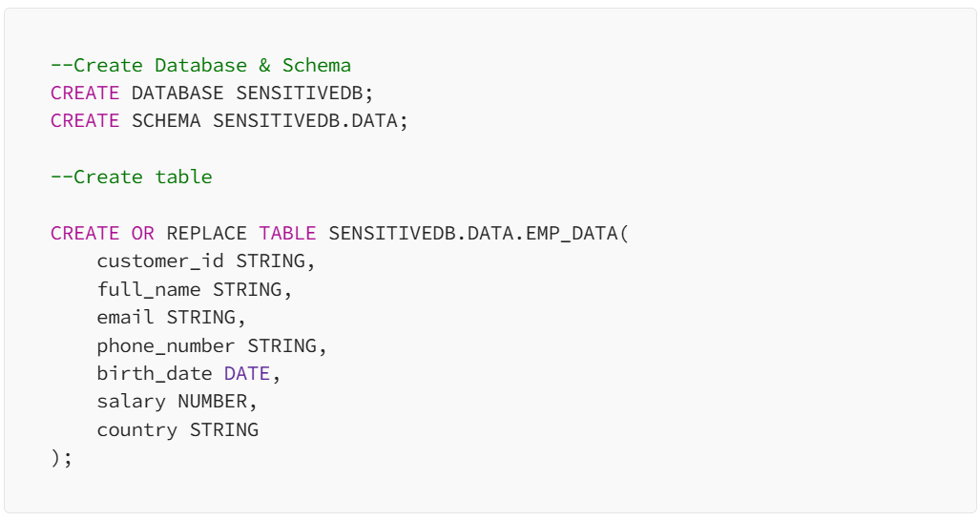Click the customer_id column name
Screen dimensions: 980x521
click(x=160, y=261)
